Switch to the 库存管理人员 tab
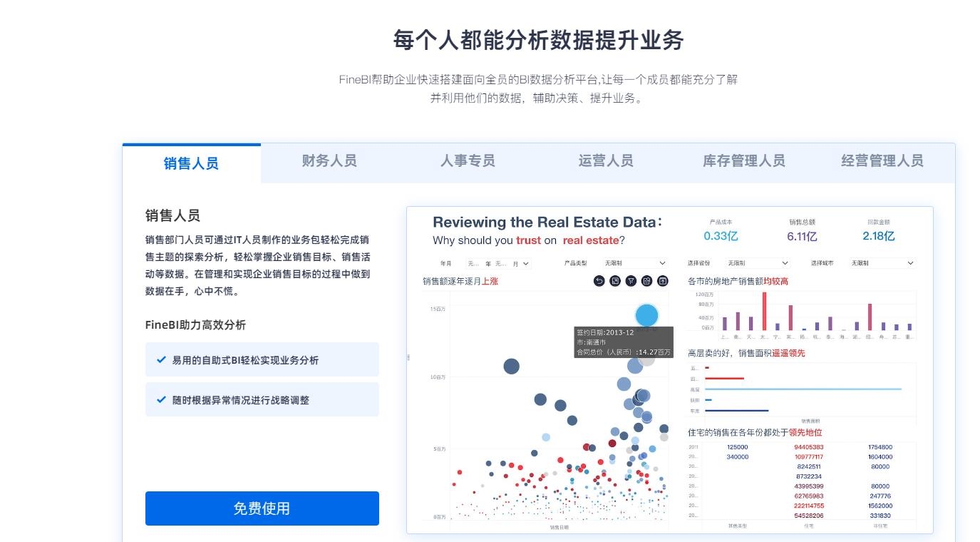 tap(744, 161)
